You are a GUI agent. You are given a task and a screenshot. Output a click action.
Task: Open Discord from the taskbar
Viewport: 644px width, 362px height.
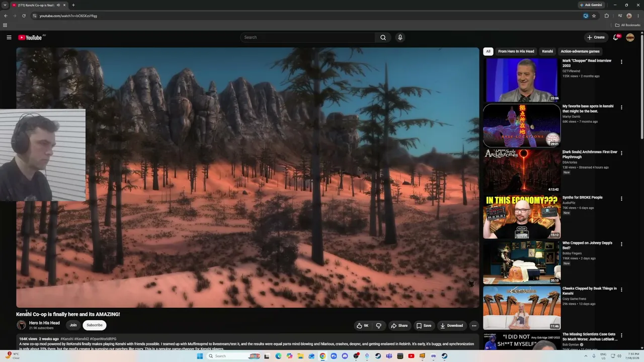345,356
